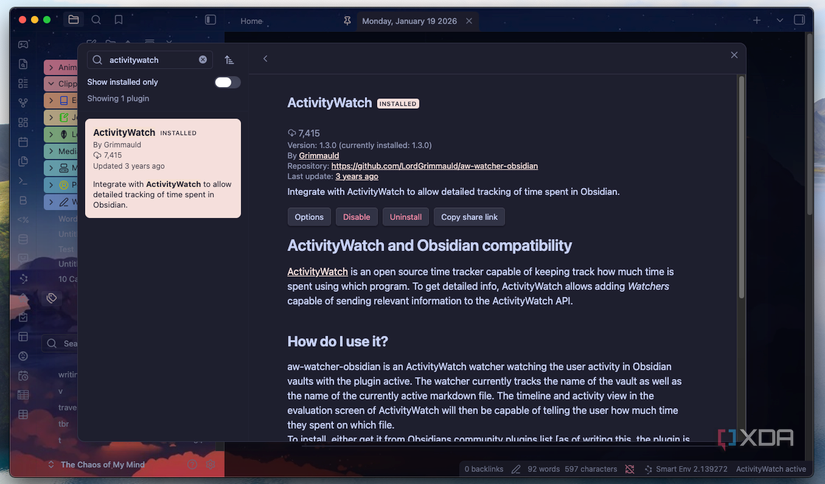Select the Monday, January 19 2026 tab

[x=409, y=21]
